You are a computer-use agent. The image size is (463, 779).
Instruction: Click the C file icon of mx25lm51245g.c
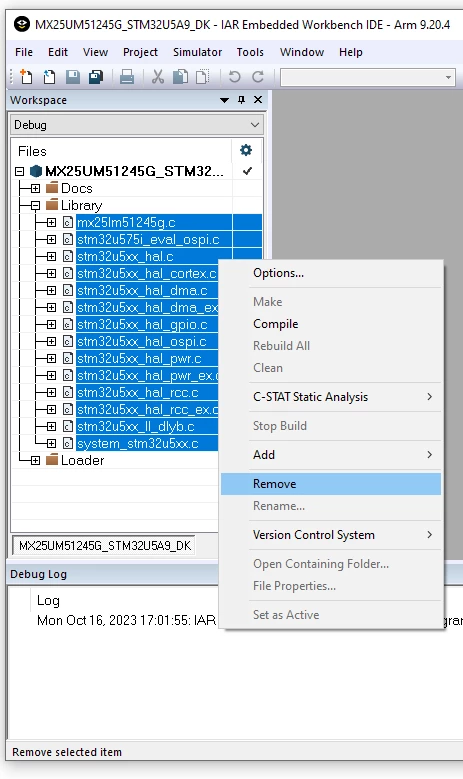tap(68, 223)
